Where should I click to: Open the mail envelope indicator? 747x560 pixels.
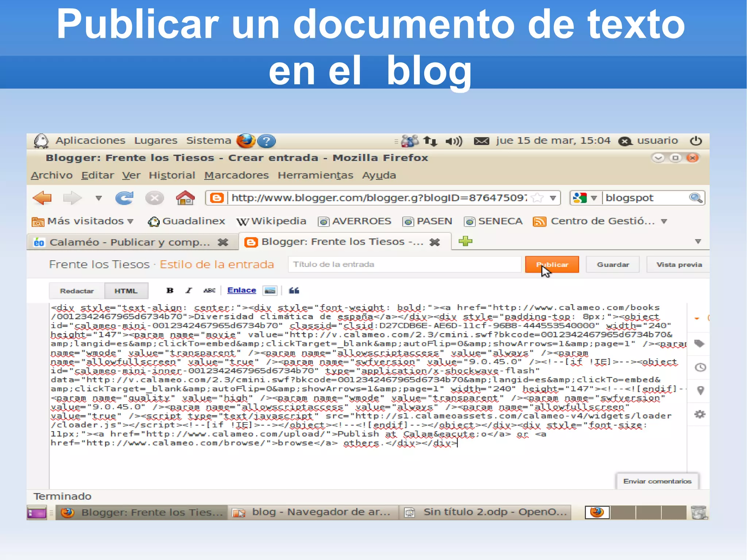click(481, 141)
